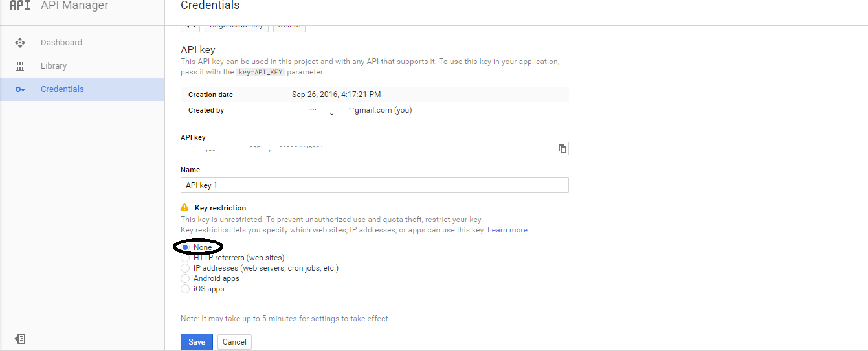The height and width of the screenshot is (351, 868).
Task: Open the Dashboard icon in the sidebar
Action: tap(20, 43)
